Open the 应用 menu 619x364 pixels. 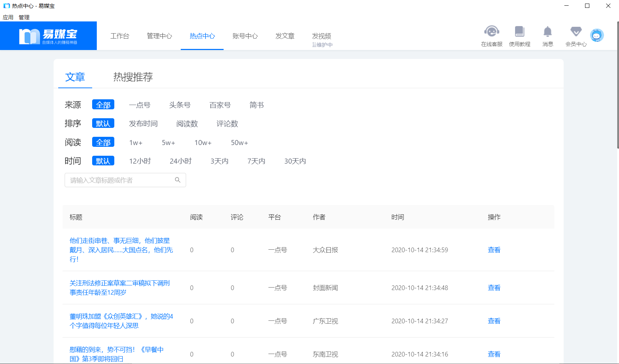click(x=8, y=17)
